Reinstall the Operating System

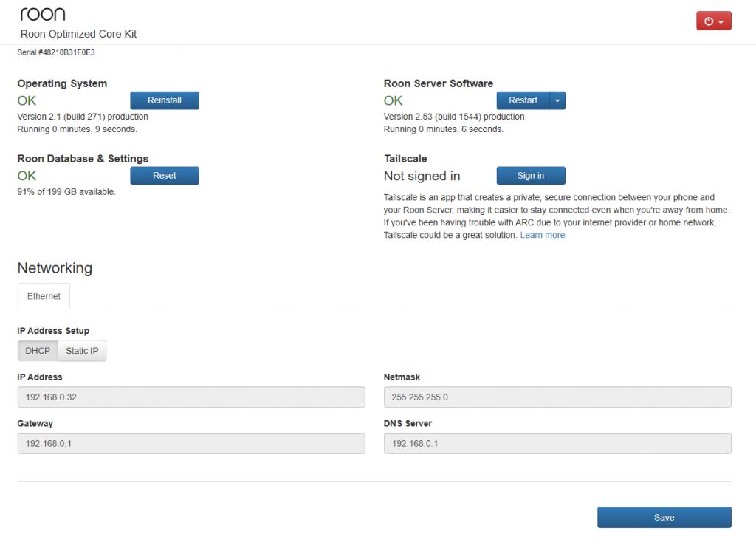pyautogui.click(x=165, y=100)
